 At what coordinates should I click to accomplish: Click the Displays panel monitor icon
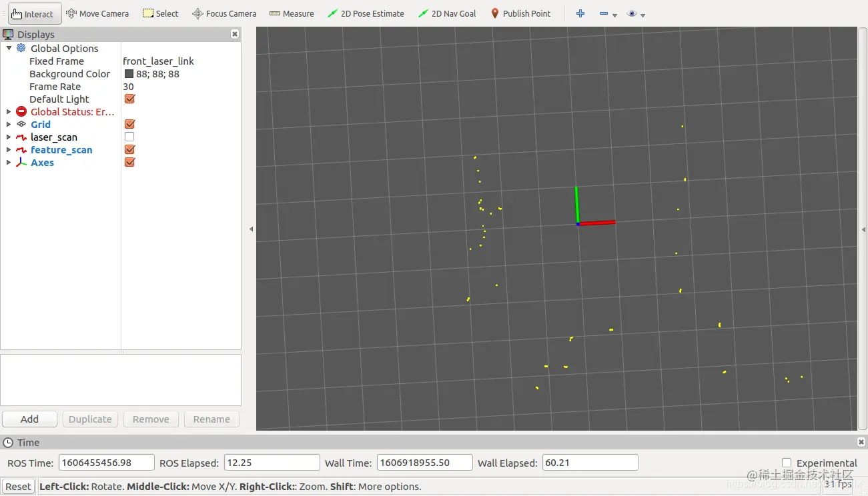click(x=8, y=34)
